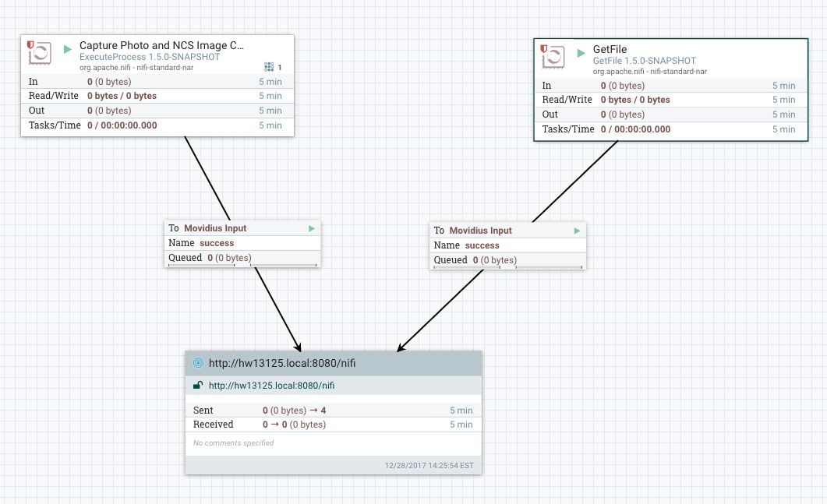Toggle the run triangle on the GetFile processor

tap(580, 53)
